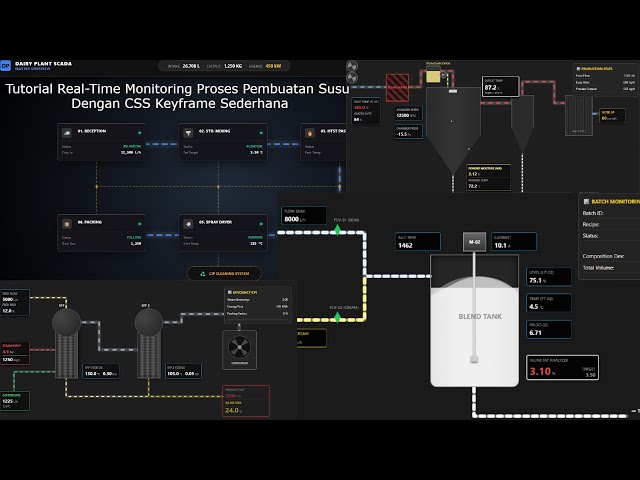Click the inline fat analyzer 3.10 % box

562,368
